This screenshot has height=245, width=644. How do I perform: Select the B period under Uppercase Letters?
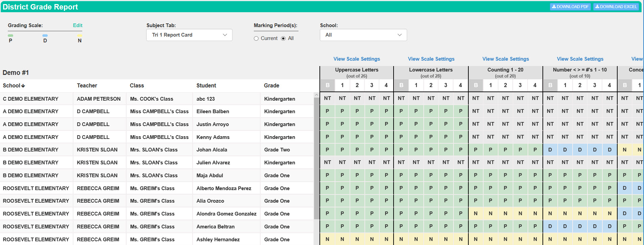pos(328,85)
